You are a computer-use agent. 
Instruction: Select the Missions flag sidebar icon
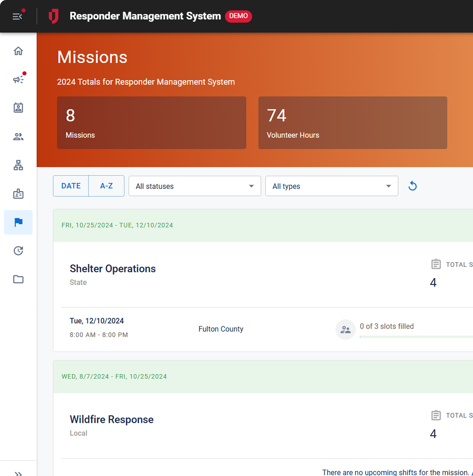click(x=18, y=222)
